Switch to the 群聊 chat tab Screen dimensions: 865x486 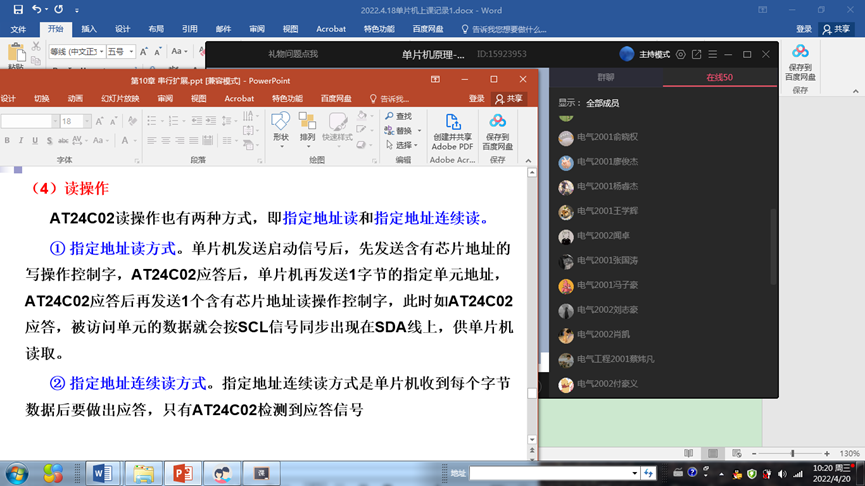pos(606,77)
